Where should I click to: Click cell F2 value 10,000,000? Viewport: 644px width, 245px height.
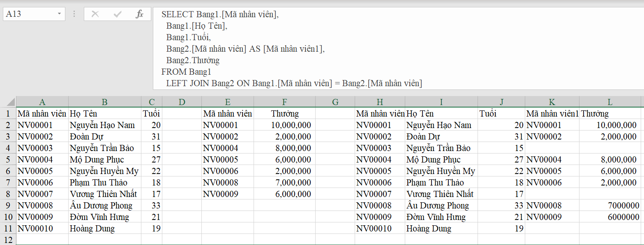284,125
